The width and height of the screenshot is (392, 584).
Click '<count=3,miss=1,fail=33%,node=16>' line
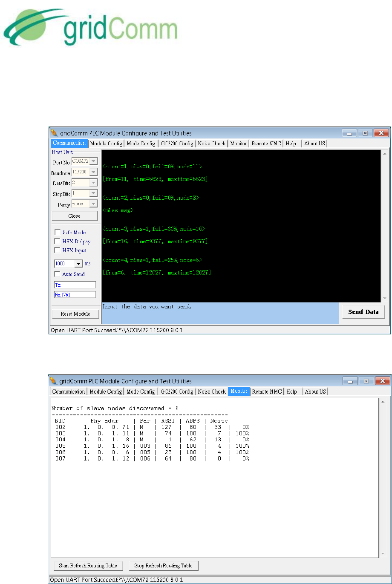(x=154, y=229)
